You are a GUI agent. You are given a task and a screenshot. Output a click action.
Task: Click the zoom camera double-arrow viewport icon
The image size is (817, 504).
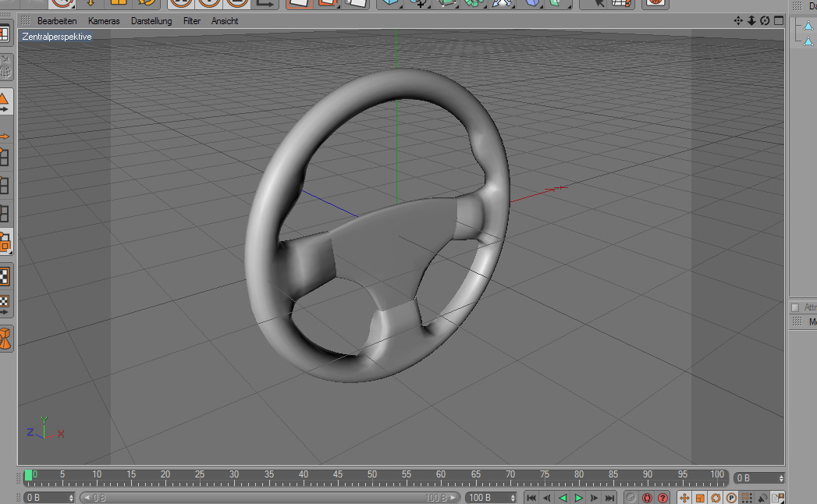click(751, 20)
